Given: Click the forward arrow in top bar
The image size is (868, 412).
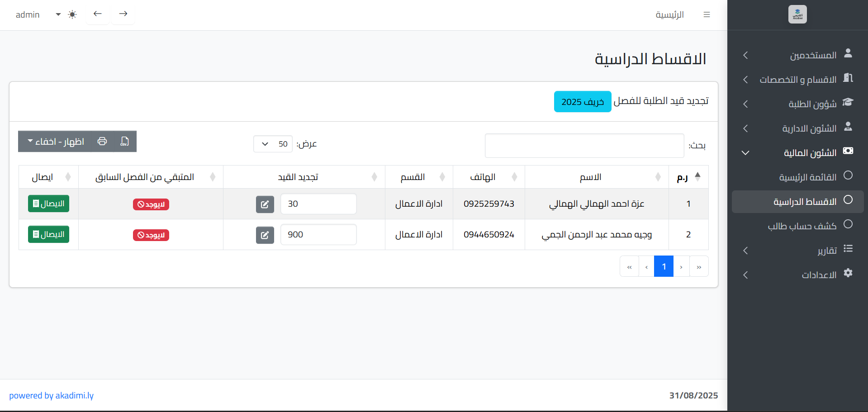Looking at the screenshot, I should (123, 14).
